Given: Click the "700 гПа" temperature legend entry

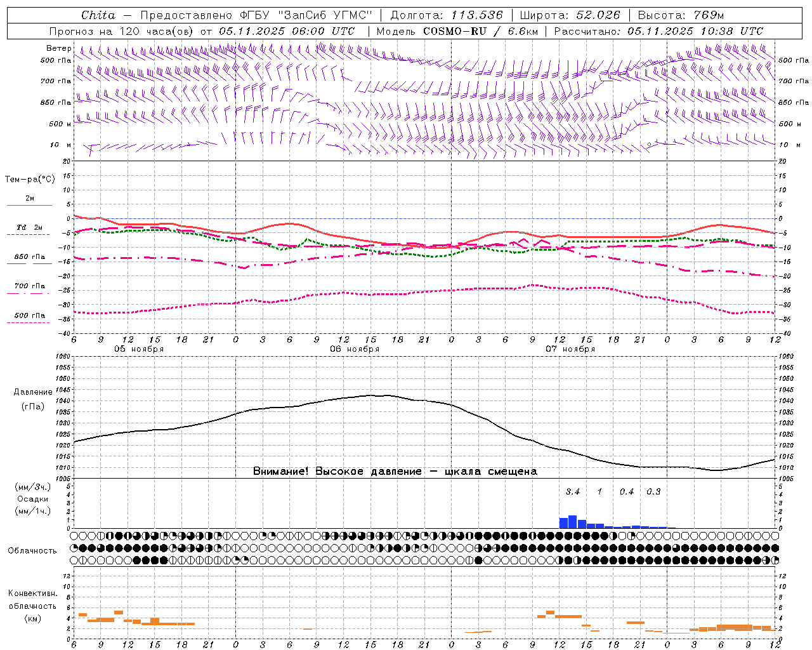Looking at the screenshot, I should click(29, 286).
